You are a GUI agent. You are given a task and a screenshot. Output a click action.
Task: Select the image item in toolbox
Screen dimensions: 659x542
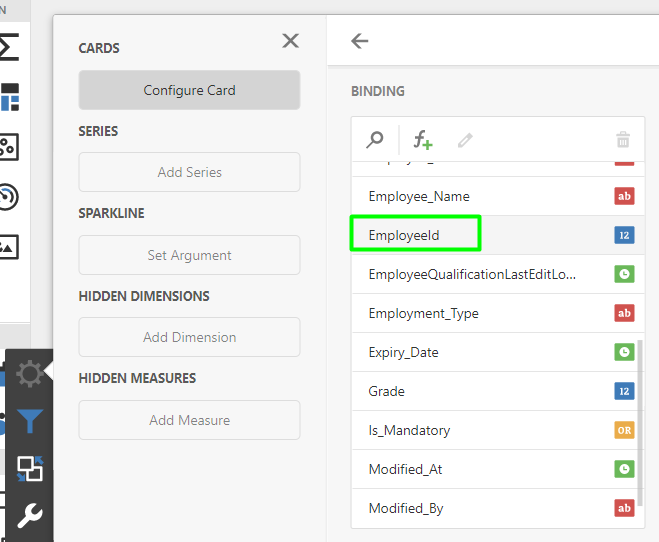(x=9, y=247)
